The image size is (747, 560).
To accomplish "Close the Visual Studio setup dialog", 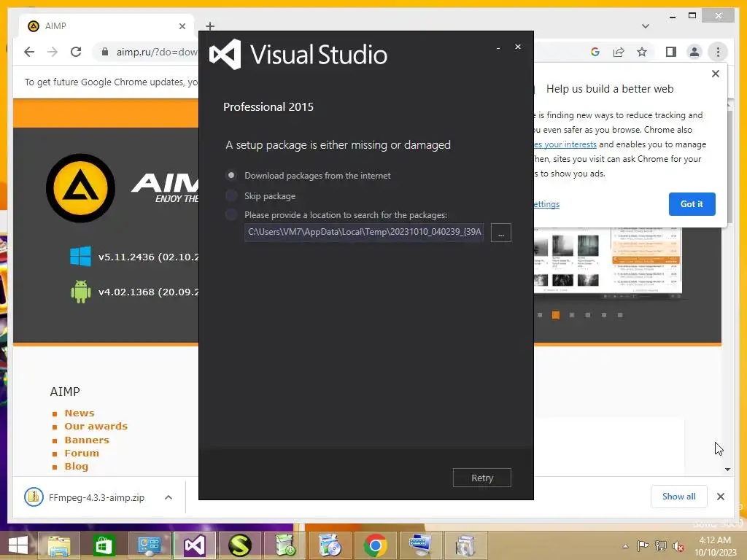I will tap(518, 47).
